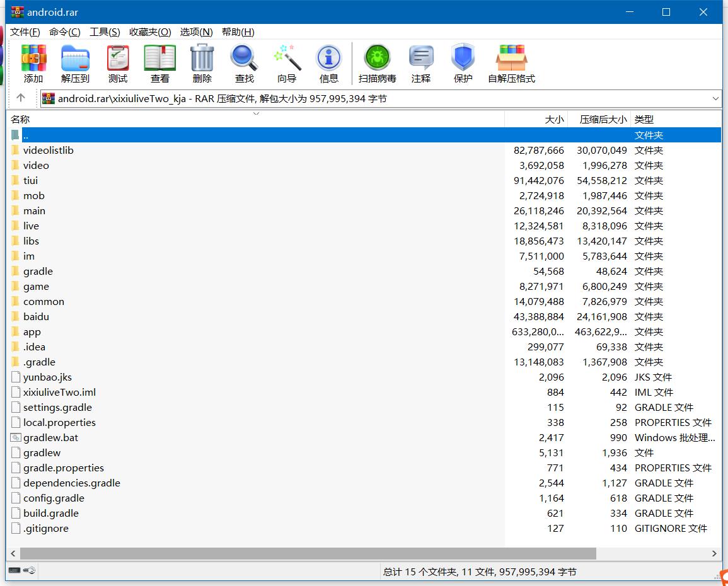The width and height of the screenshot is (728, 586).
Task: Sort by Type (类型) column header
Action: pyautogui.click(x=676, y=119)
